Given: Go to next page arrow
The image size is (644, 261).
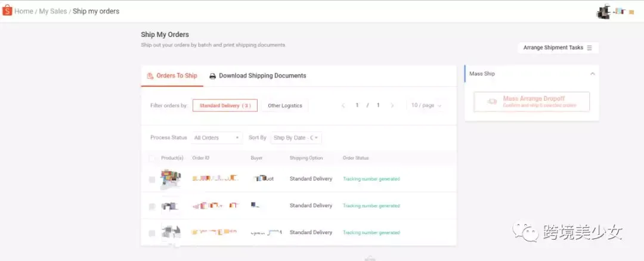Looking at the screenshot, I should pos(392,105).
